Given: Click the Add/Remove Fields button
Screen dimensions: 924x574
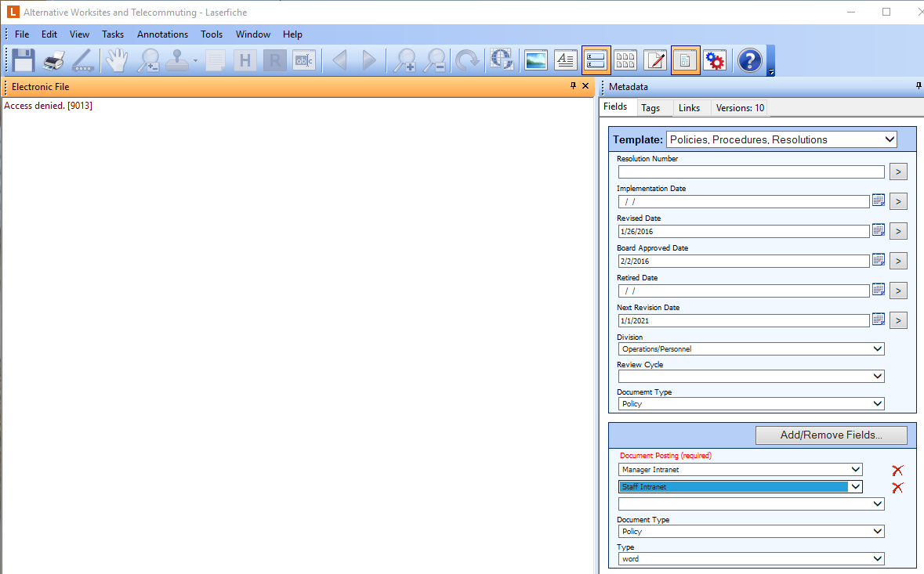Looking at the screenshot, I should pos(831,435).
